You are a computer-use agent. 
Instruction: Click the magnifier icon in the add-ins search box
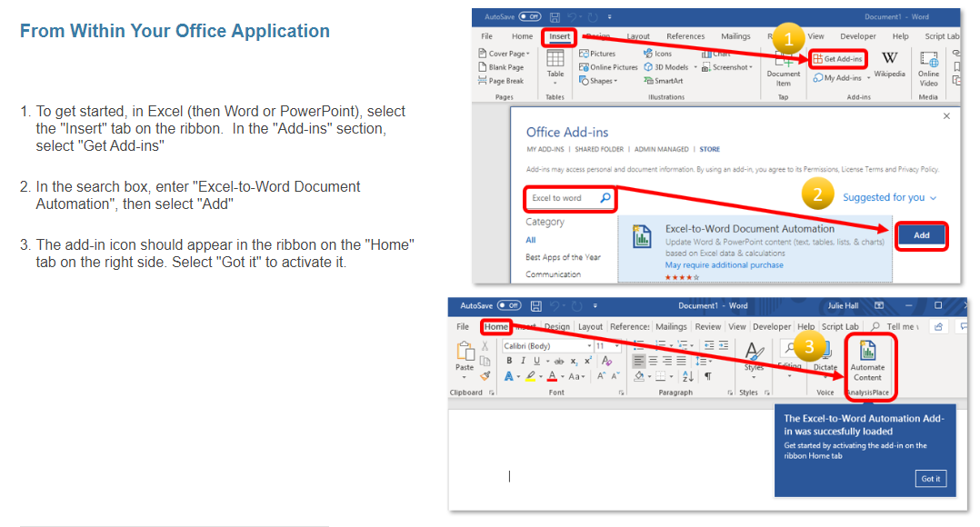tap(605, 198)
